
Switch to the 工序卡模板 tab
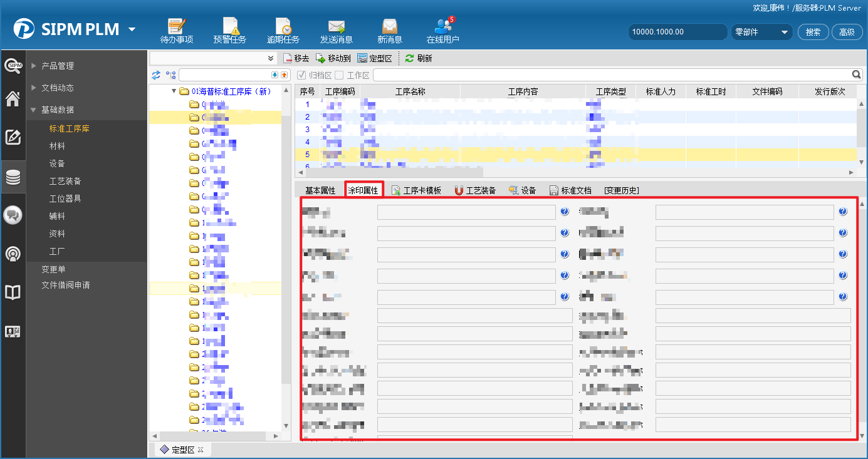(416, 190)
